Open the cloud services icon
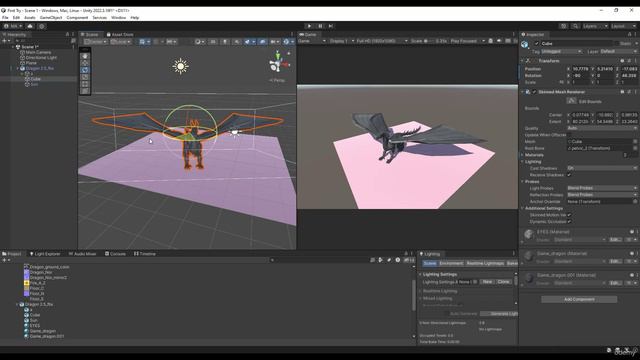The height and width of the screenshot is (360, 640). pyautogui.click(x=30, y=26)
